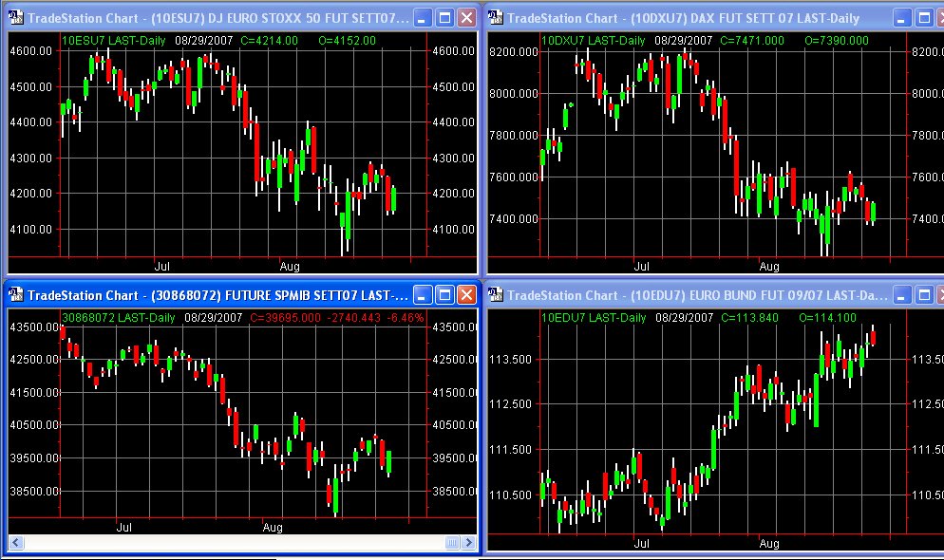This screenshot has width=944, height=560.
Task: Minimize the FUTURE SPMIB chart window
Action: pyautogui.click(x=423, y=294)
